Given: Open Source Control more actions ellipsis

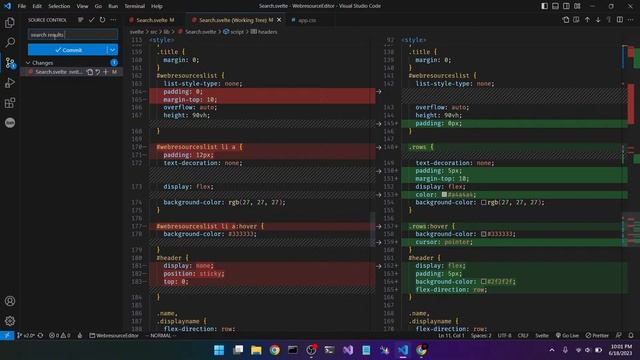Looking at the screenshot, I should pyautogui.click(x=113, y=20).
